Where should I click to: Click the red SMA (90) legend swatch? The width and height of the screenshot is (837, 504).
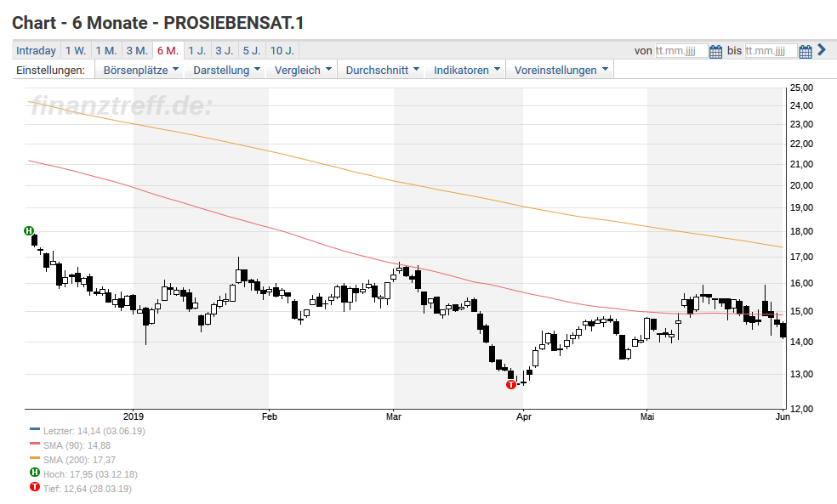click(35, 444)
